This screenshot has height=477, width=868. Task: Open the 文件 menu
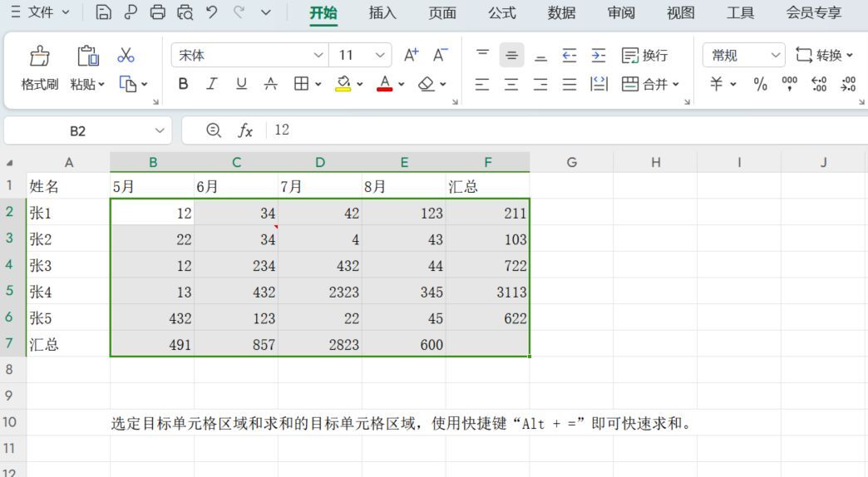pyautogui.click(x=41, y=12)
